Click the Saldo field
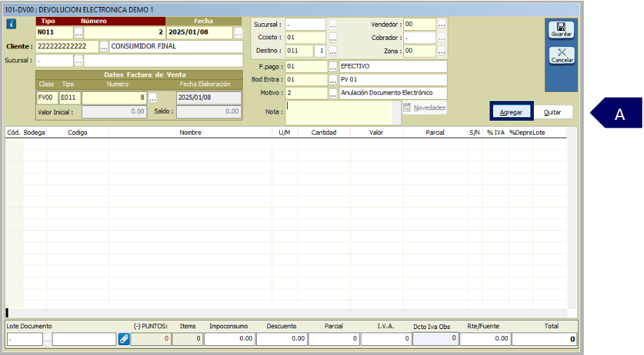Screen dimensions: 644x355 [209, 112]
